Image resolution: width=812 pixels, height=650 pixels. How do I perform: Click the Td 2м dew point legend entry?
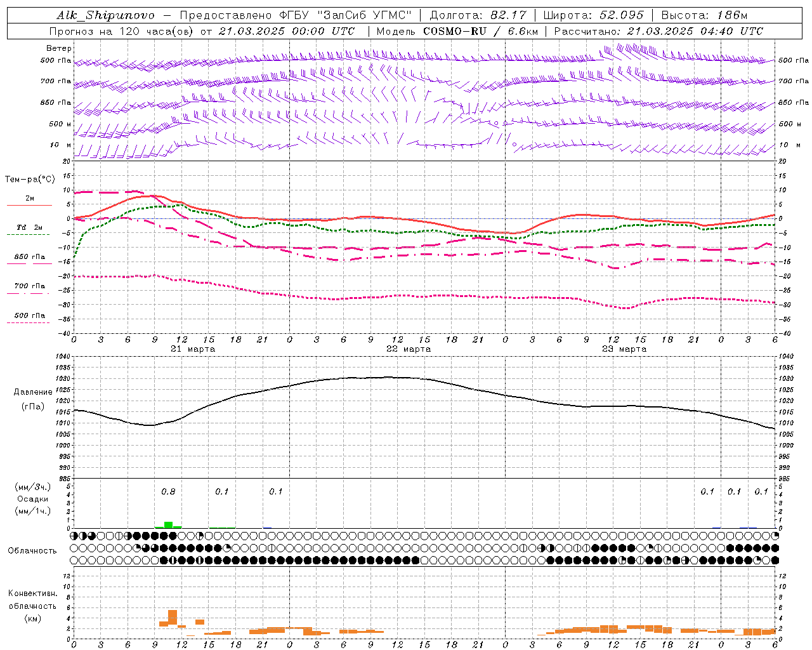pyautogui.click(x=29, y=227)
